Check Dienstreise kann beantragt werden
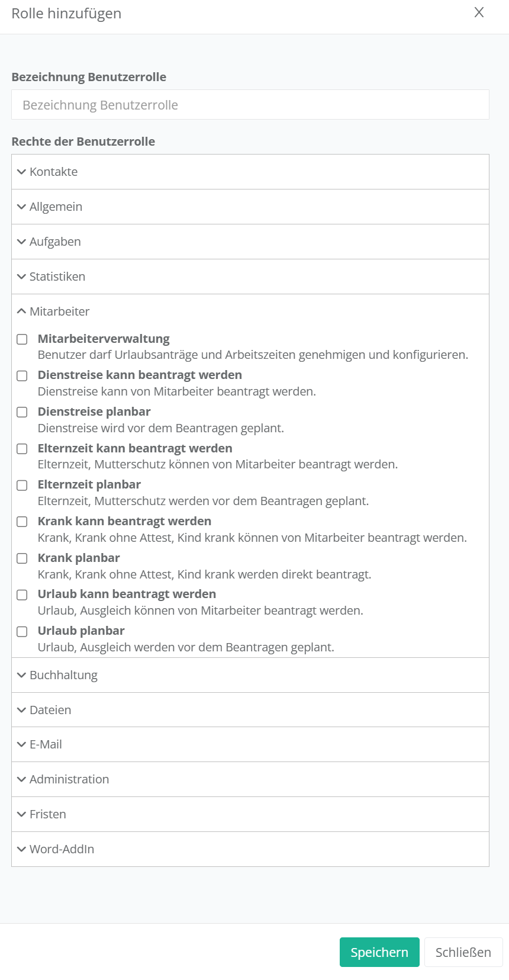 click(x=22, y=376)
